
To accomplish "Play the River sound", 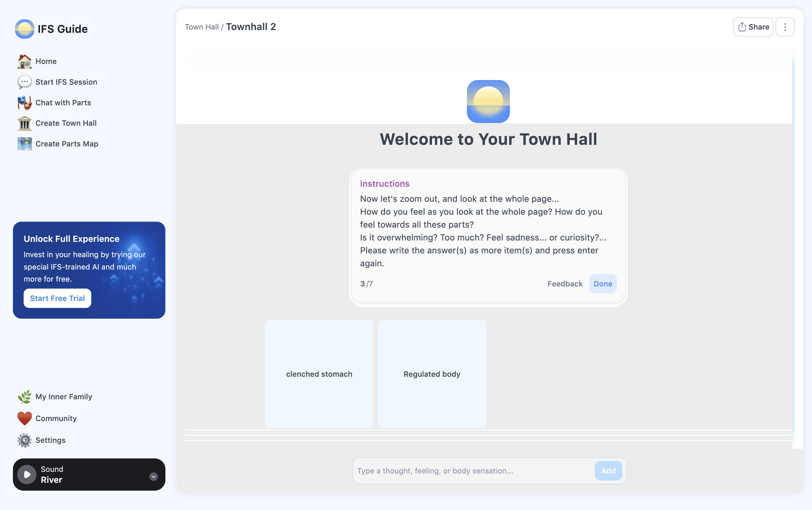I will click(27, 475).
